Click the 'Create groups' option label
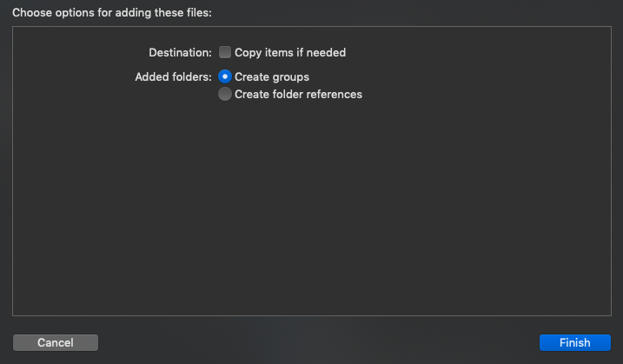The height and width of the screenshot is (364, 623). coord(272,76)
